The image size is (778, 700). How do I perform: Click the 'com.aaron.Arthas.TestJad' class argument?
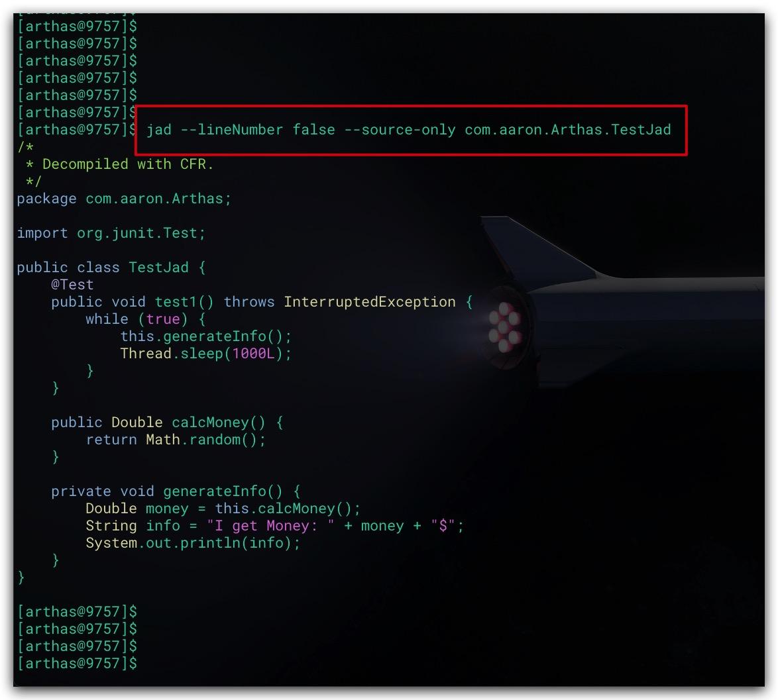(x=568, y=130)
